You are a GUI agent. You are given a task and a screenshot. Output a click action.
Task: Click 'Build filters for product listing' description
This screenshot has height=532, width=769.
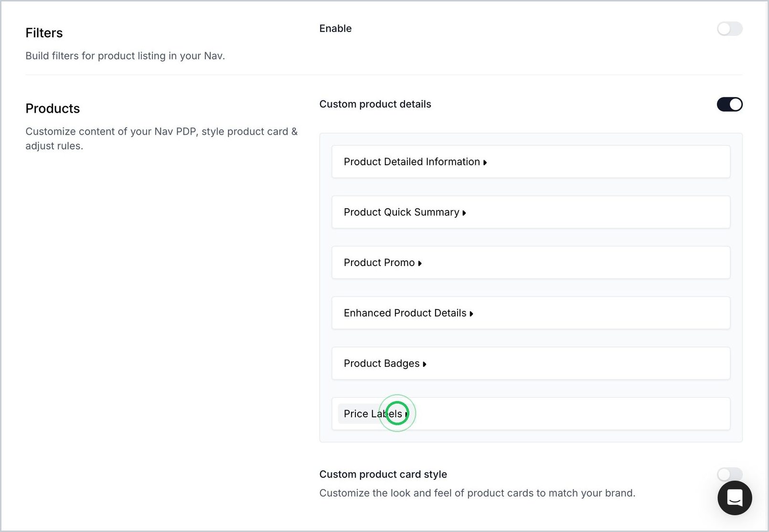point(125,56)
